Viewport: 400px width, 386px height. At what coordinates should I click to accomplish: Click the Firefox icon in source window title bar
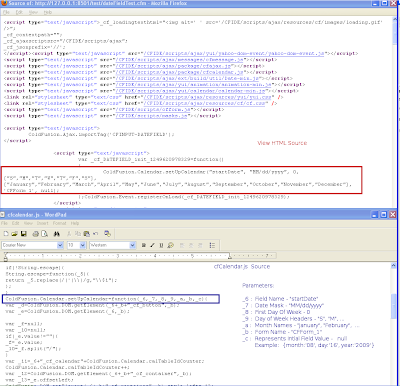[4, 3]
